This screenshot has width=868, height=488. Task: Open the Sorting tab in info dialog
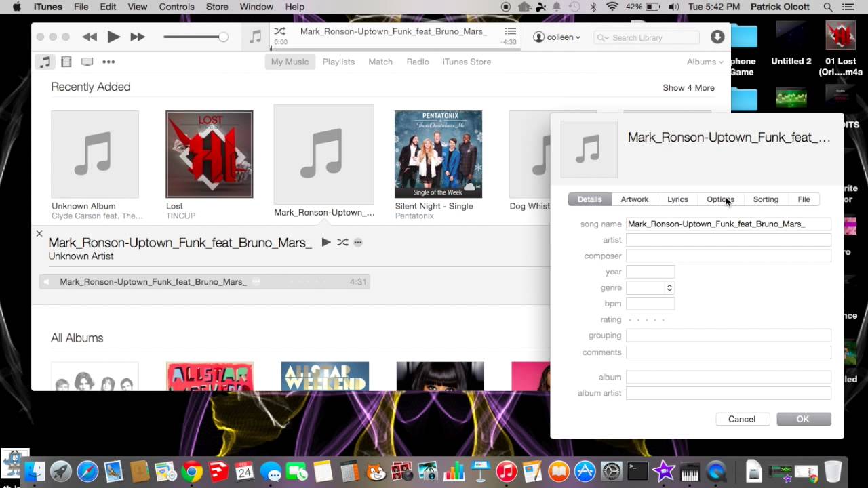pyautogui.click(x=766, y=199)
